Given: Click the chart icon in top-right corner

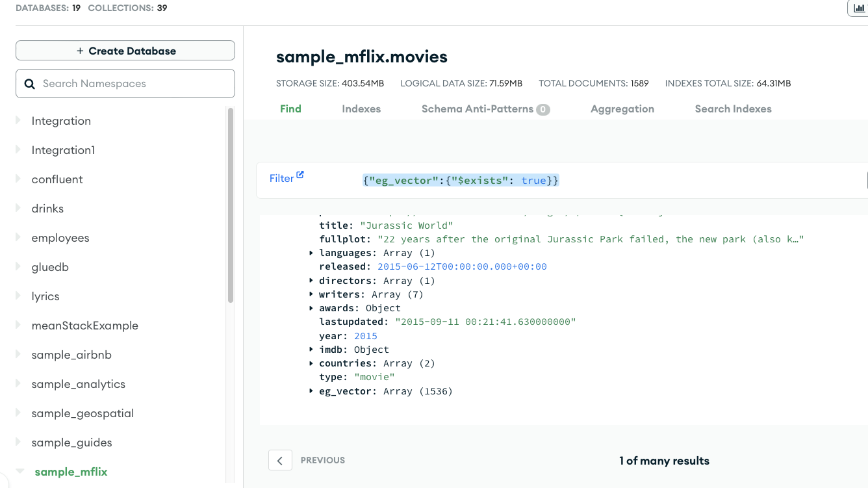Looking at the screenshot, I should (859, 8).
